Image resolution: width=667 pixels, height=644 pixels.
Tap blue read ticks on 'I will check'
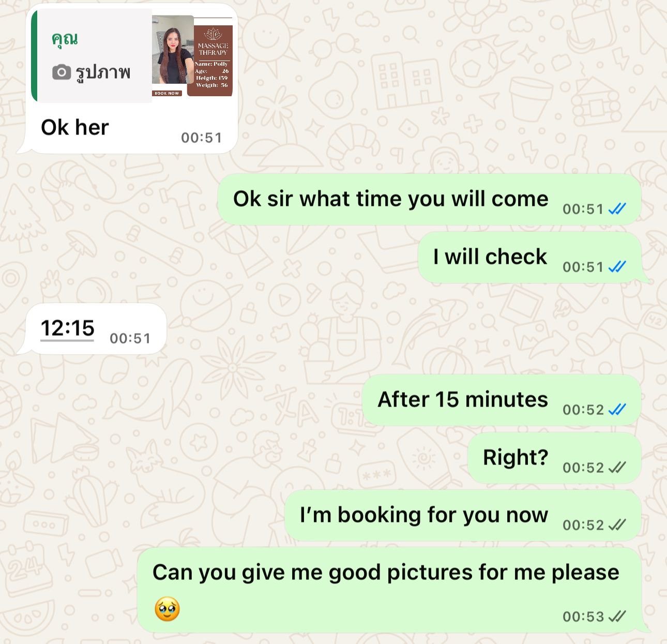point(617,267)
